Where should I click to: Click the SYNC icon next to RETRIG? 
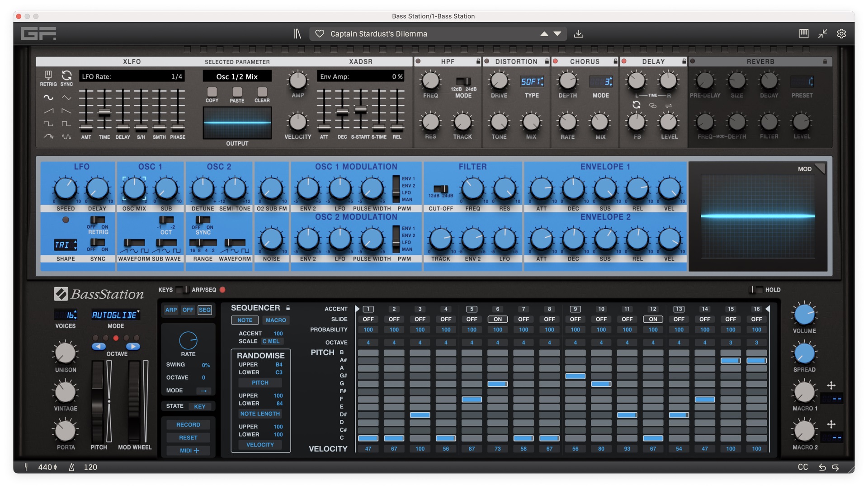(67, 76)
